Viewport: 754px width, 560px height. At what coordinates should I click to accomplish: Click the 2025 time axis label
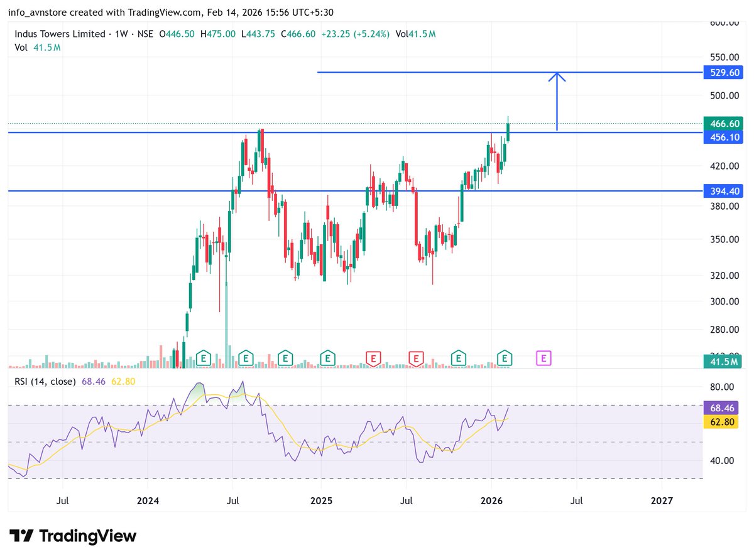click(321, 500)
